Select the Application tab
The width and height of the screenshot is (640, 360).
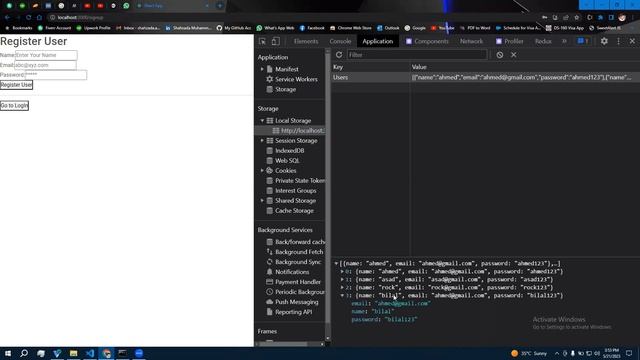point(378,41)
